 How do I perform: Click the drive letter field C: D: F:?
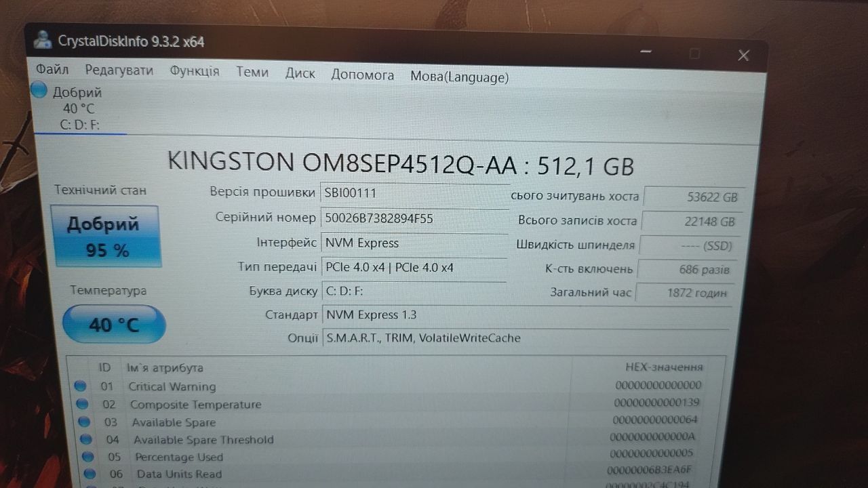coord(414,291)
